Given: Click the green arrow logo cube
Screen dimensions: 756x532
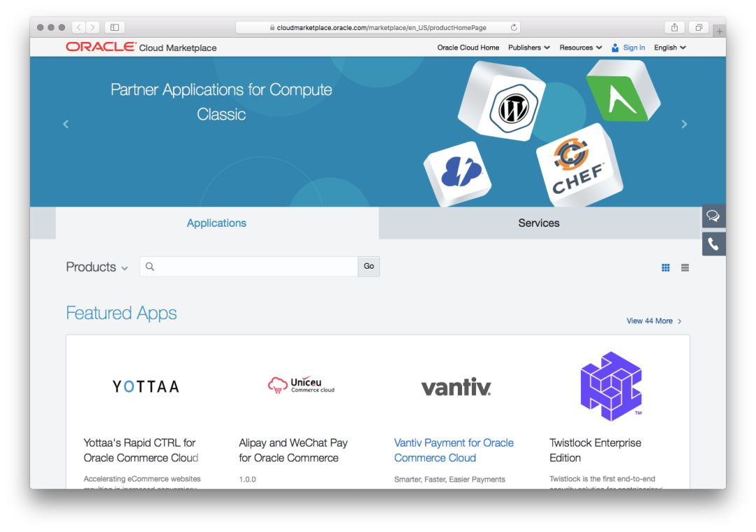Looking at the screenshot, I should pos(622,91).
